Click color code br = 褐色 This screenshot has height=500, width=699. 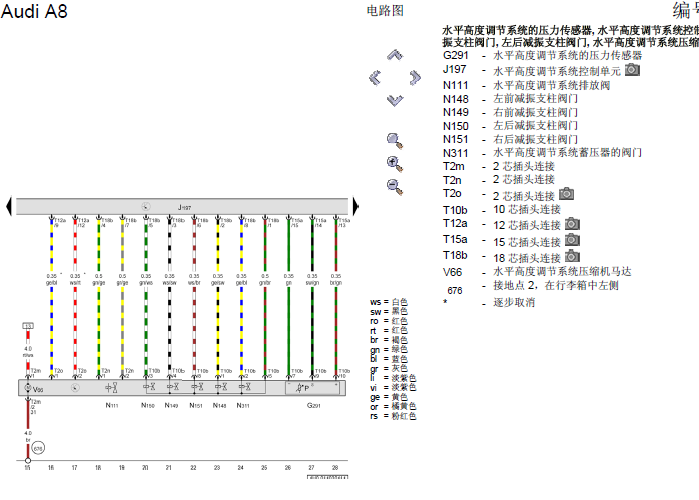389,340
